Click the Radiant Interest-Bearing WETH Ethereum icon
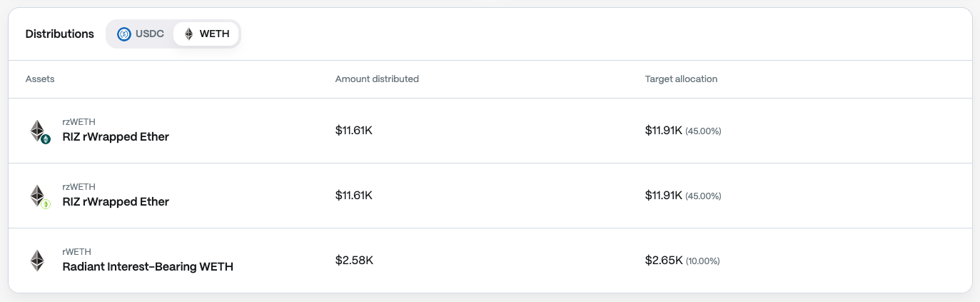This screenshot has width=980, height=302. (x=36, y=260)
